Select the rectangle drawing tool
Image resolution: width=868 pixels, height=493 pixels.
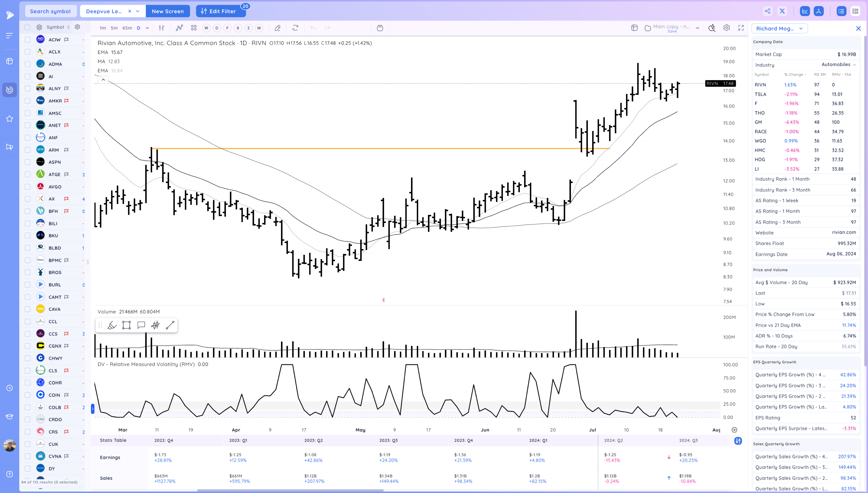point(127,325)
